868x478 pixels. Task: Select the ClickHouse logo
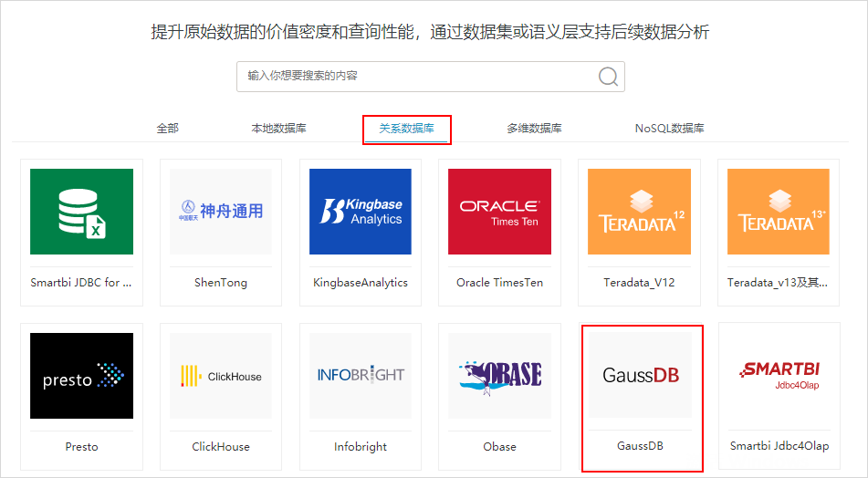(221, 376)
